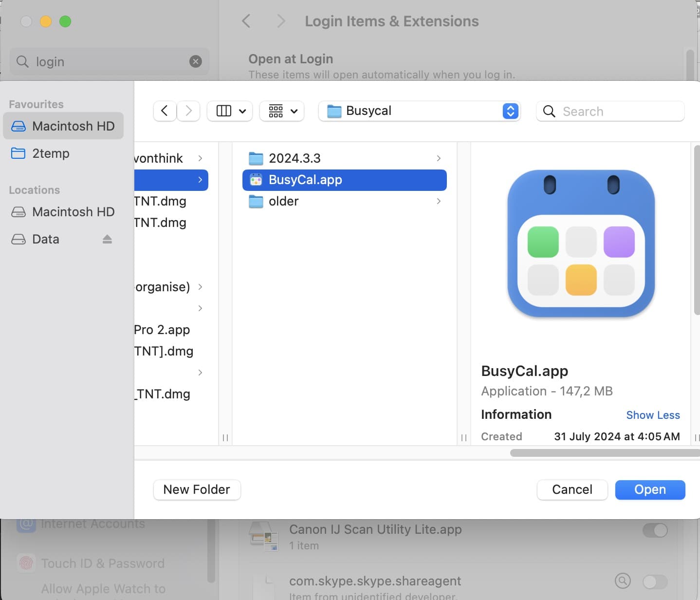The height and width of the screenshot is (600, 700).
Task: Clear the login search text
Action: [196, 61]
